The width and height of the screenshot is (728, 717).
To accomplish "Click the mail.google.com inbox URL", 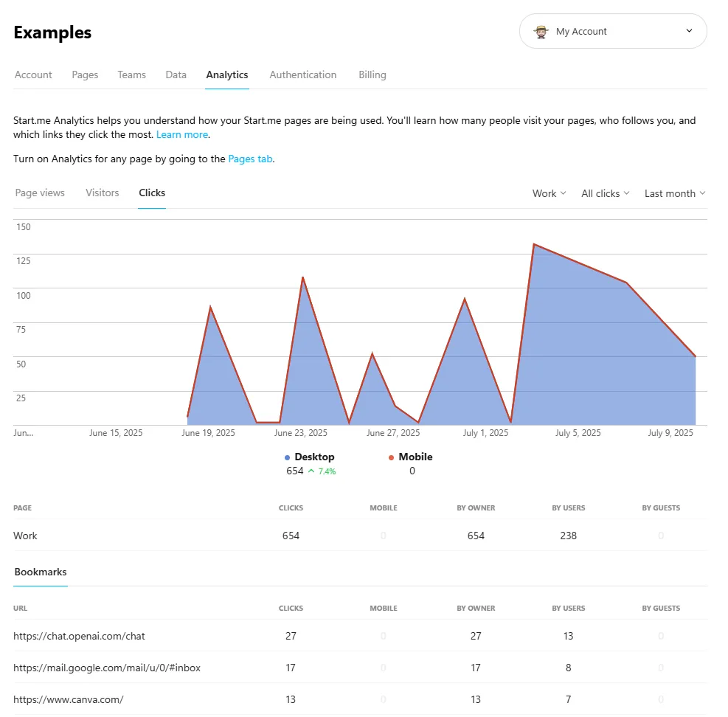I will pos(107,668).
